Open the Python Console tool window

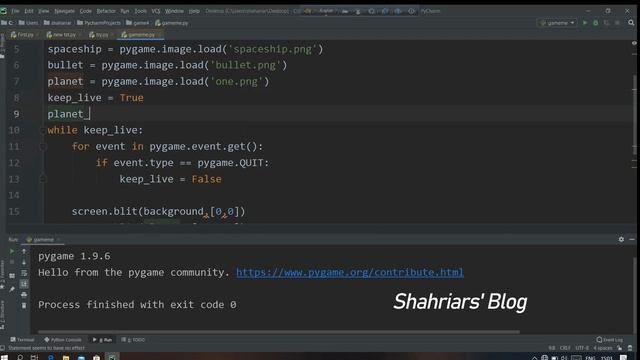[x=63, y=340]
